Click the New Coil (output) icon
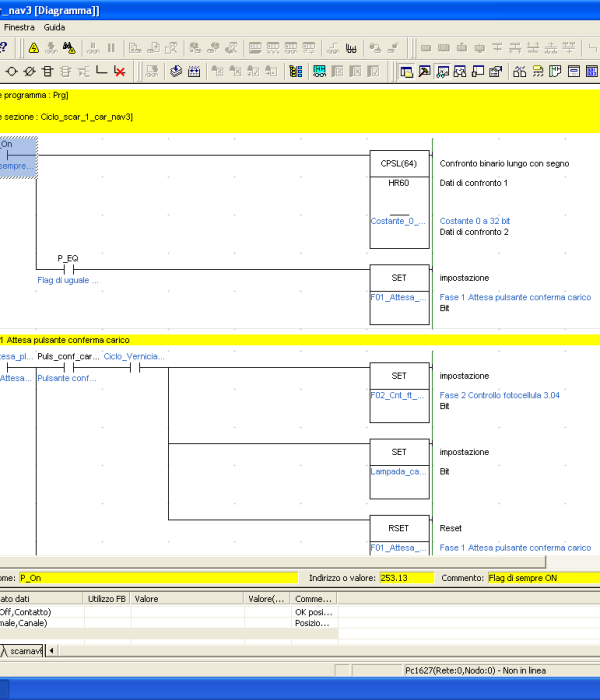Viewport: 600px width, 700px height. [11, 71]
